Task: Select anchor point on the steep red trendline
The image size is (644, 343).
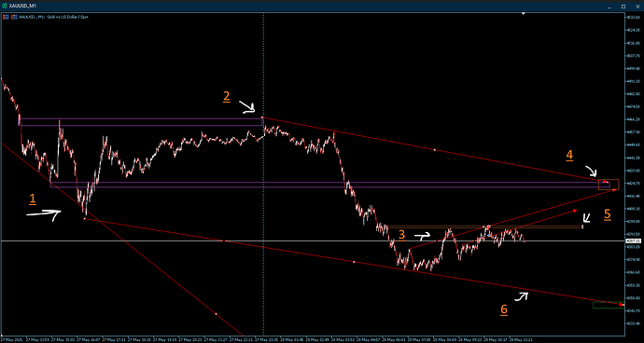Action: click(216, 314)
